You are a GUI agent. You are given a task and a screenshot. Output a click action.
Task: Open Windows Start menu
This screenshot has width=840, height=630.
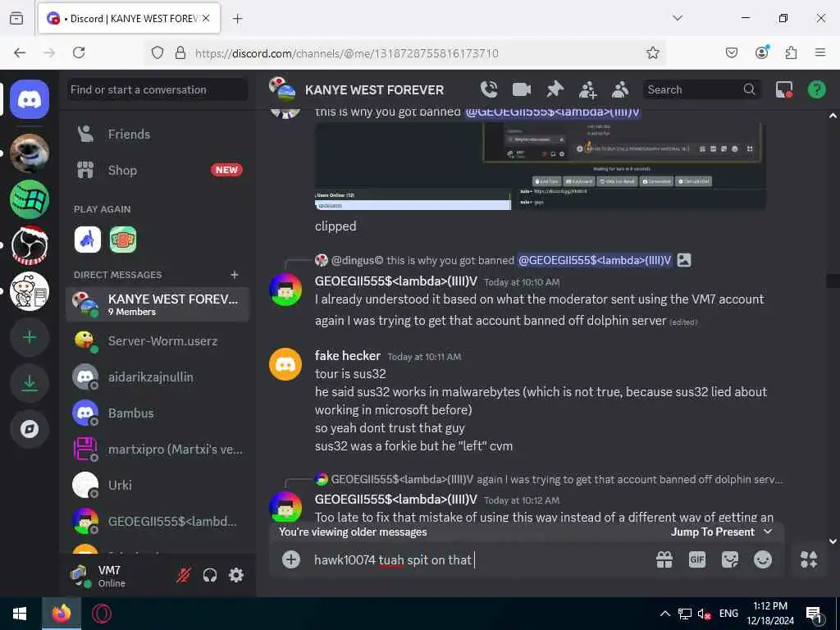[x=20, y=614]
